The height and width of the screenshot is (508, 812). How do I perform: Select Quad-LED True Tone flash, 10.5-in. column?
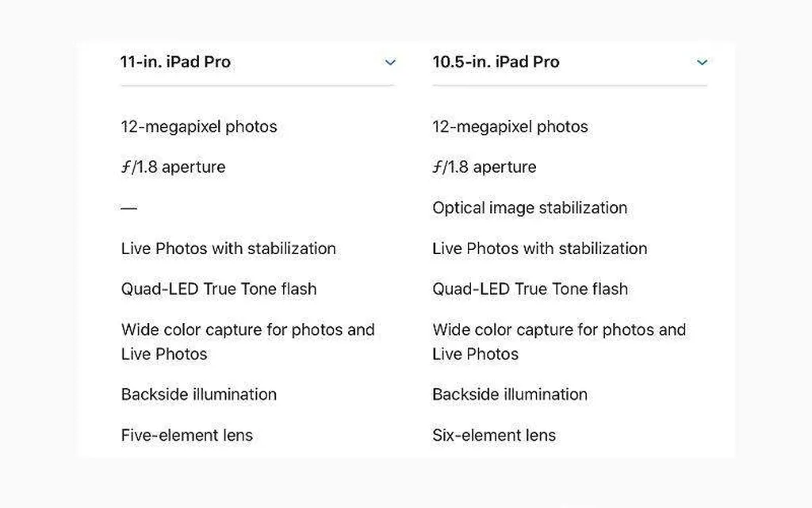(530, 289)
